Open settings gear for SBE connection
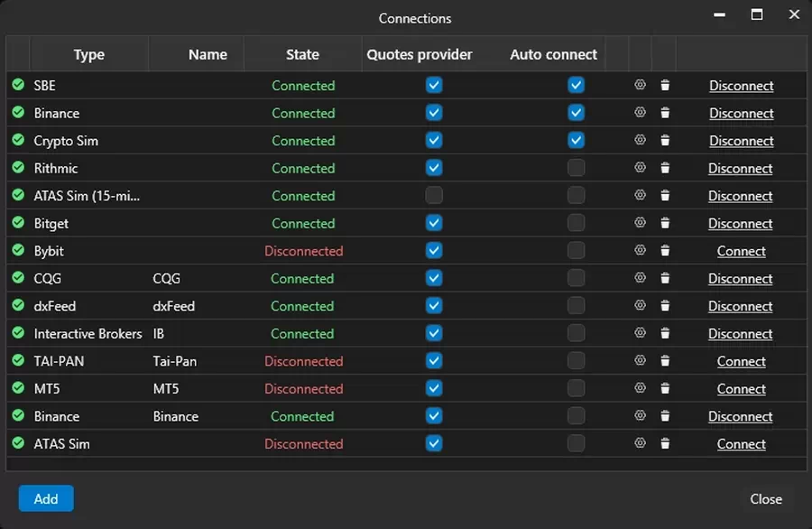Viewport: 812px width, 529px height. 640,85
